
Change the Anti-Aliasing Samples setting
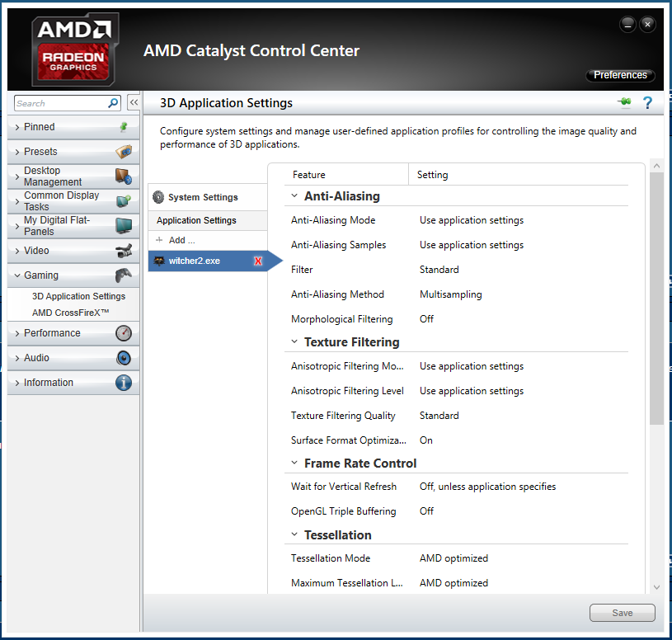[472, 245]
